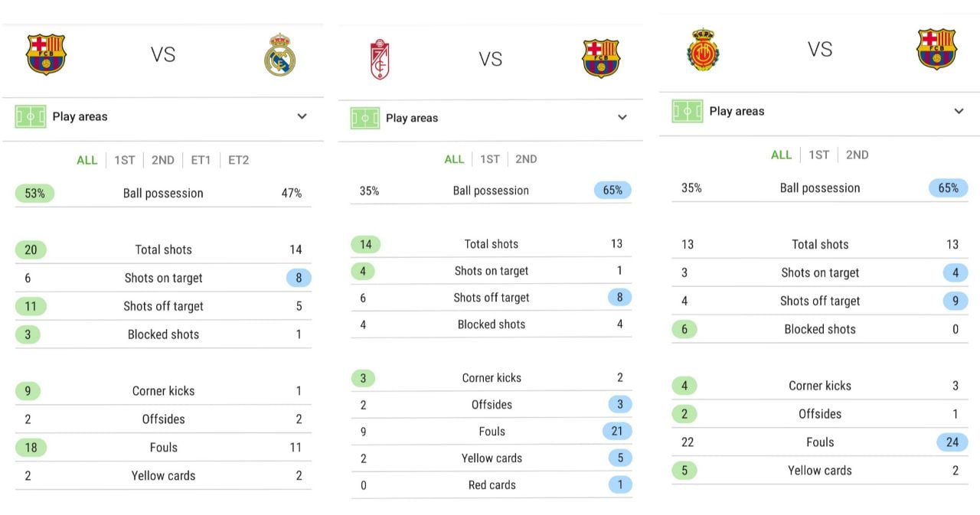Expand Play areas in the right panel
The width and height of the screenshot is (980, 515).
pos(959,111)
